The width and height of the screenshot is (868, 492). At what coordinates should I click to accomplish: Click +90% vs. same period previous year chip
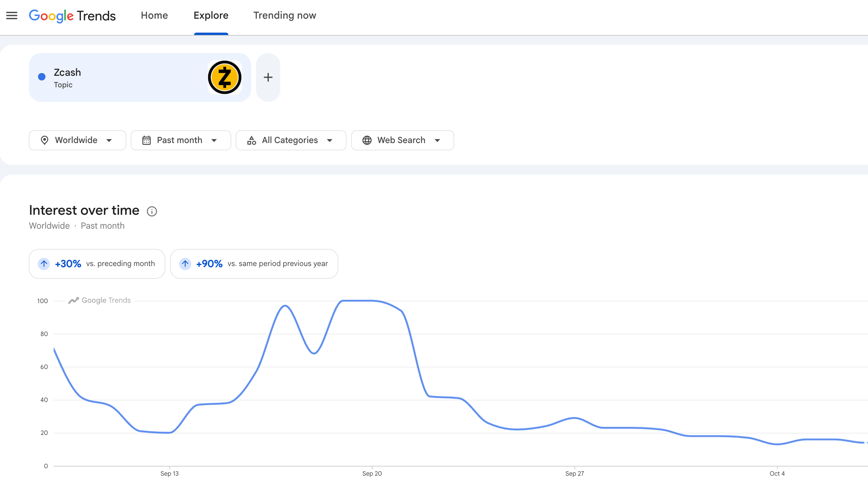254,264
